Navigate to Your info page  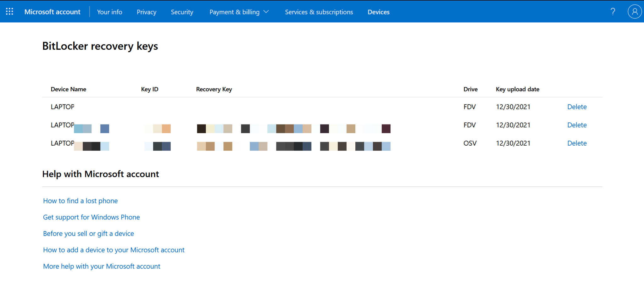coord(109,12)
